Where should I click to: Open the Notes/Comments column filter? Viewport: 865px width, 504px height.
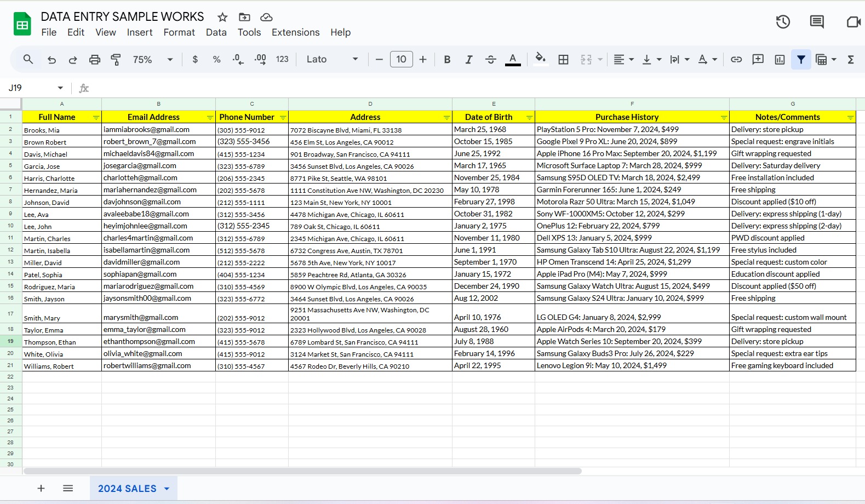(x=850, y=117)
